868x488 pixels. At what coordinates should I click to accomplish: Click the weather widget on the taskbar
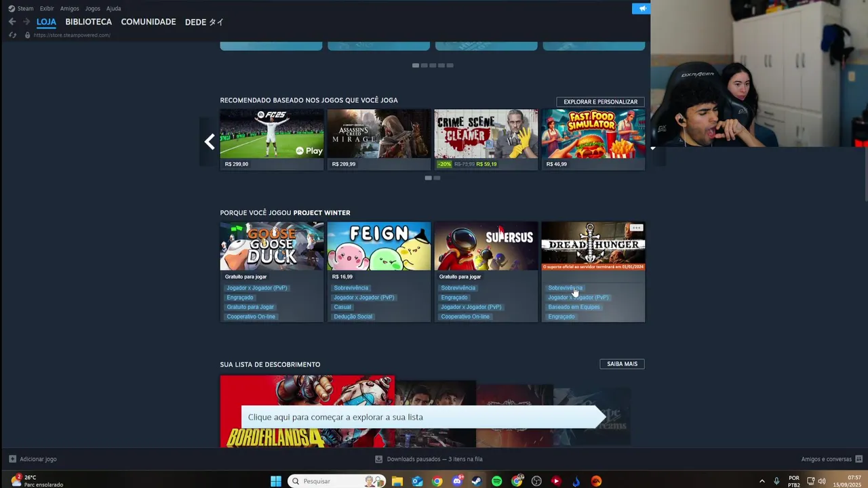(x=37, y=481)
